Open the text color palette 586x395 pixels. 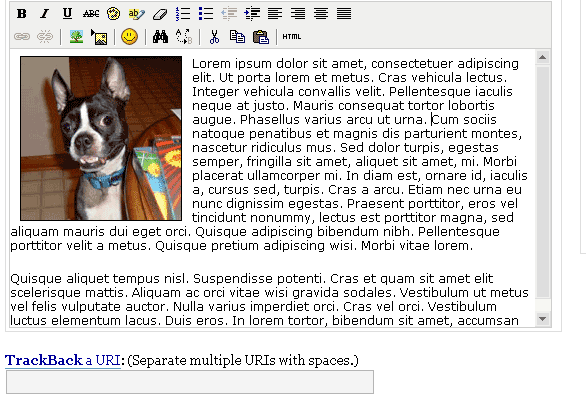tap(113, 14)
